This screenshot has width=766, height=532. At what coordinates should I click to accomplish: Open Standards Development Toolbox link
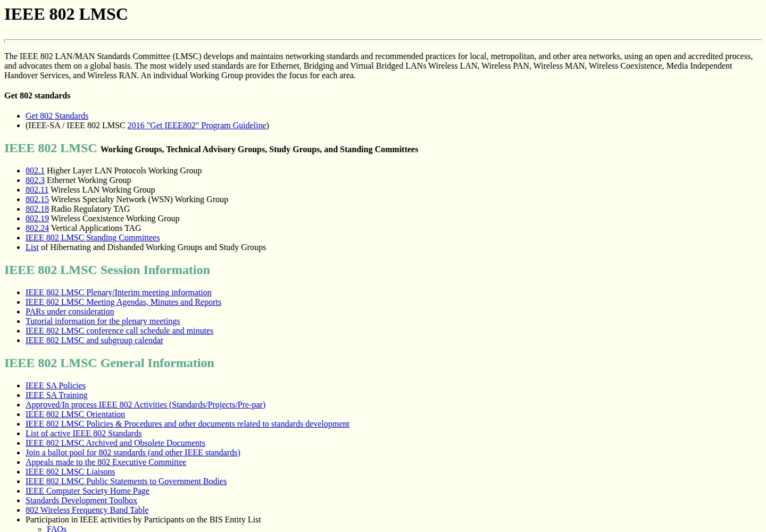(x=81, y=501)
